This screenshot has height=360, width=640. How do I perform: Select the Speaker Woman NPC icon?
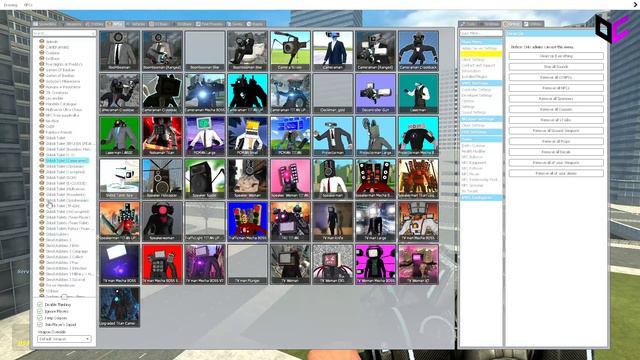tap(247, 179)
